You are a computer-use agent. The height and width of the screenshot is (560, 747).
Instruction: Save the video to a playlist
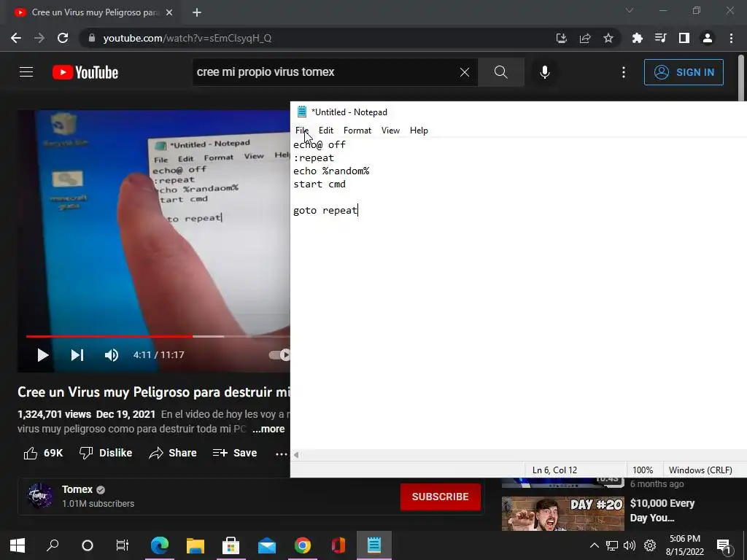[x=235, y=453]
